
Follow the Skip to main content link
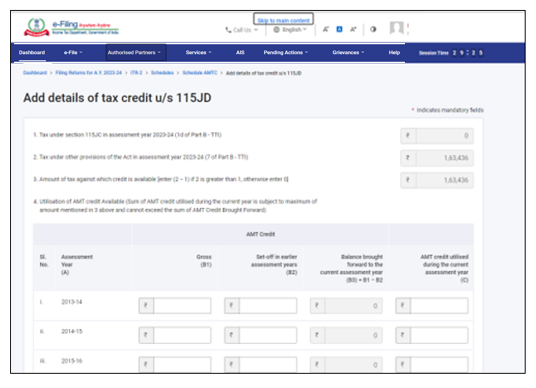(x=283, y=20)
